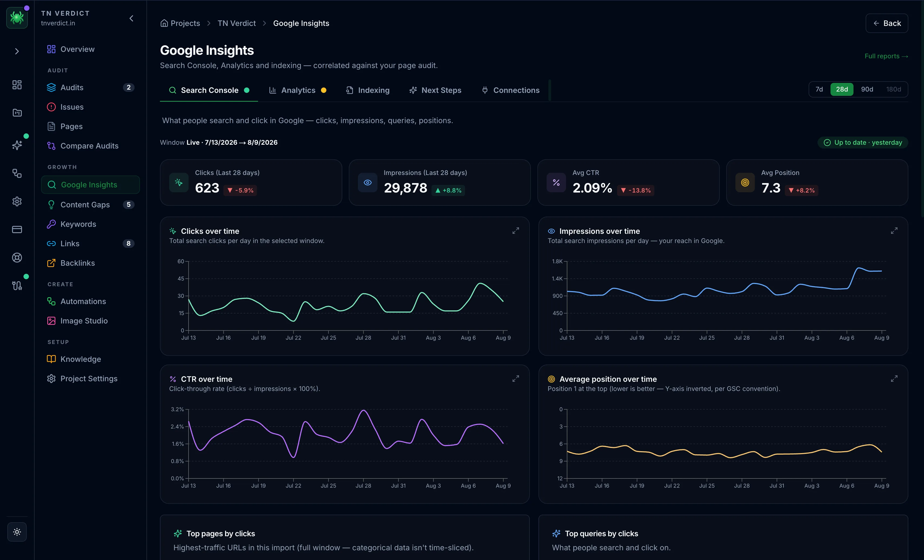Open Backlinks in the sidebar
Screen dimensions: 924x560
[x=91, y=263]
